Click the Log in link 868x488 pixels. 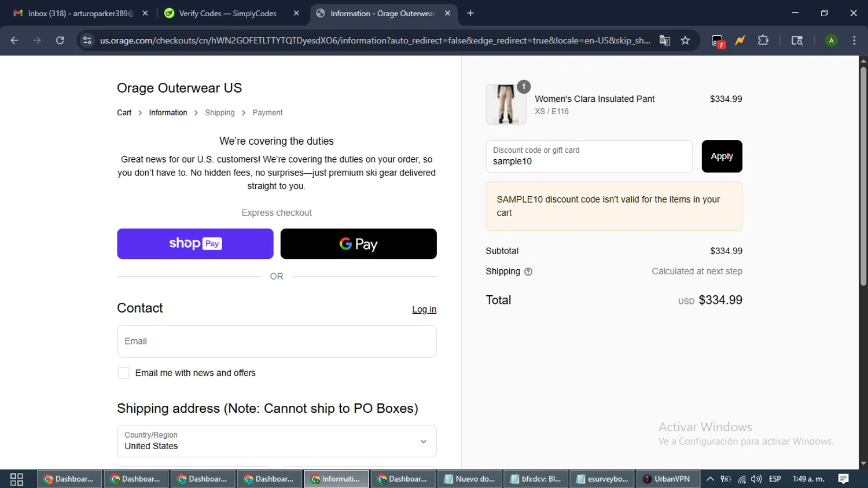(x=424, y=310)
